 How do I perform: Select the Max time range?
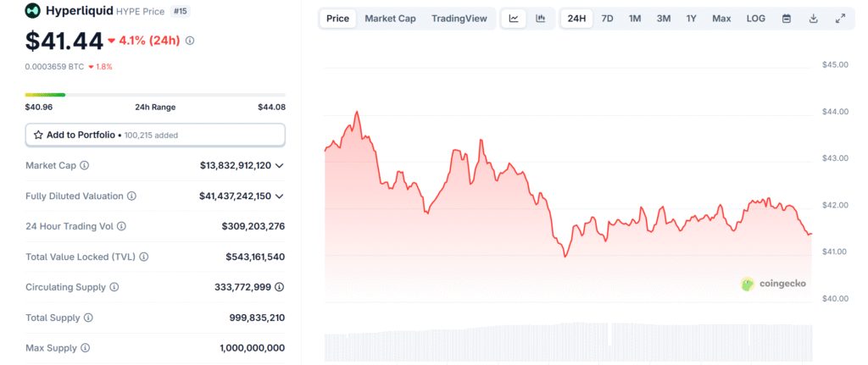(721, 19)
